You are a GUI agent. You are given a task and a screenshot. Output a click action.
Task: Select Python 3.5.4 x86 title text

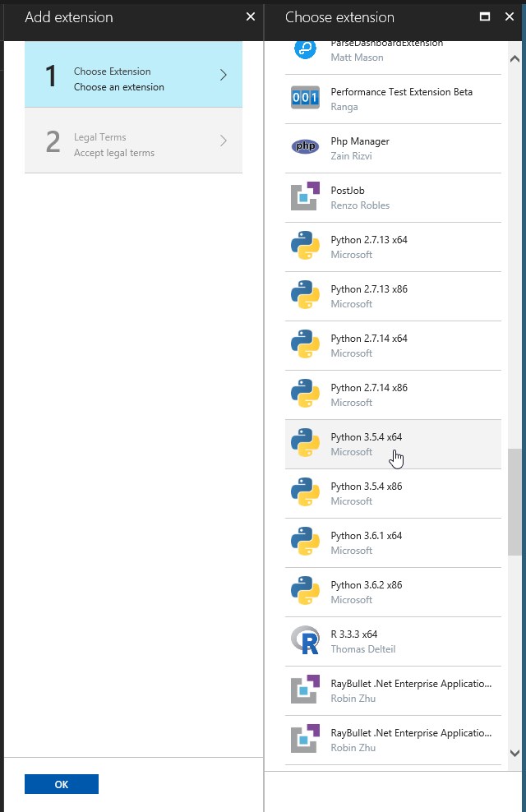coord(366,487)
